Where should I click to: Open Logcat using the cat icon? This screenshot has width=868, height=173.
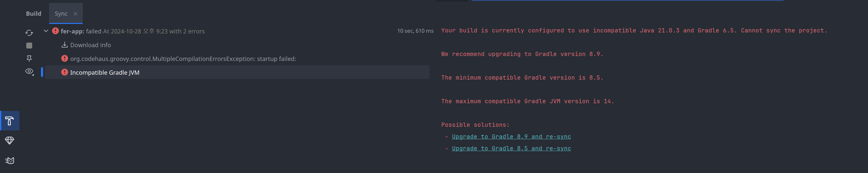pyautogui.click(x=10, y=161)
